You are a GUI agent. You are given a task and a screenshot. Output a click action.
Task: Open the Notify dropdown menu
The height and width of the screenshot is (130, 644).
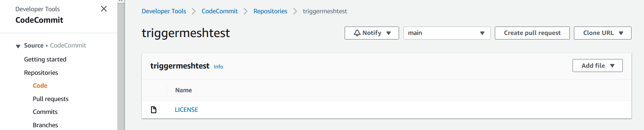(x=371, y=33)
